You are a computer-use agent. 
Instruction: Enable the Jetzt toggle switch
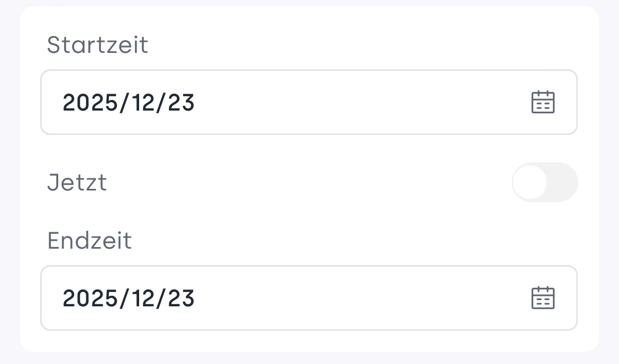tap(544, 182)
